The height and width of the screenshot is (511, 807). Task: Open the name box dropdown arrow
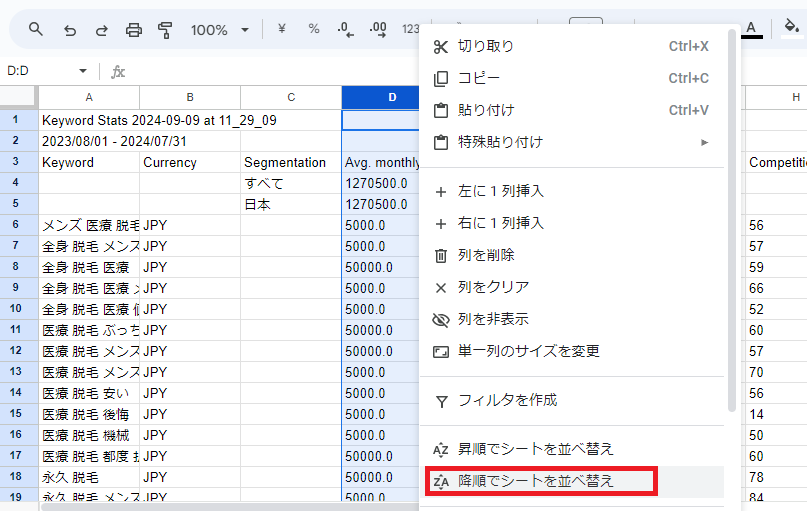pyautogui.click(x=83, y=72)
